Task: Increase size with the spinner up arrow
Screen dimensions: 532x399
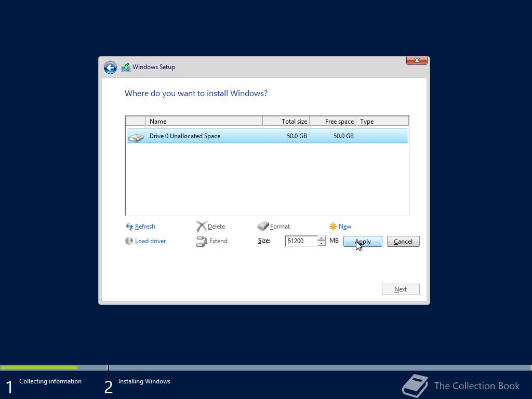Action: 322,238
